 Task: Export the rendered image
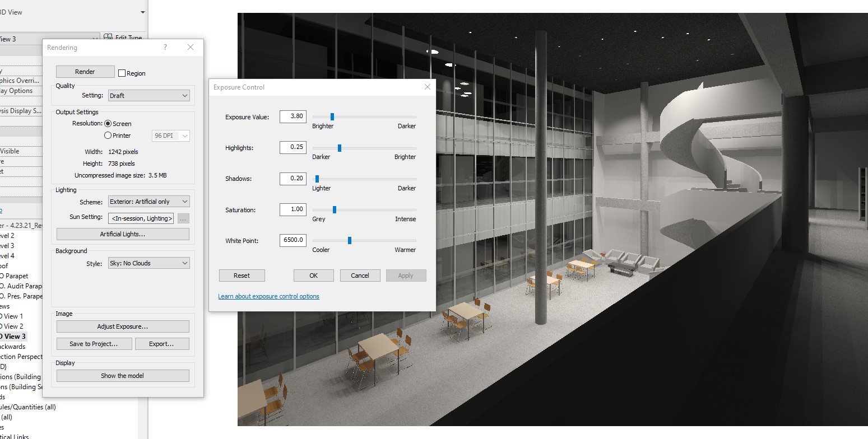[162, 343]
